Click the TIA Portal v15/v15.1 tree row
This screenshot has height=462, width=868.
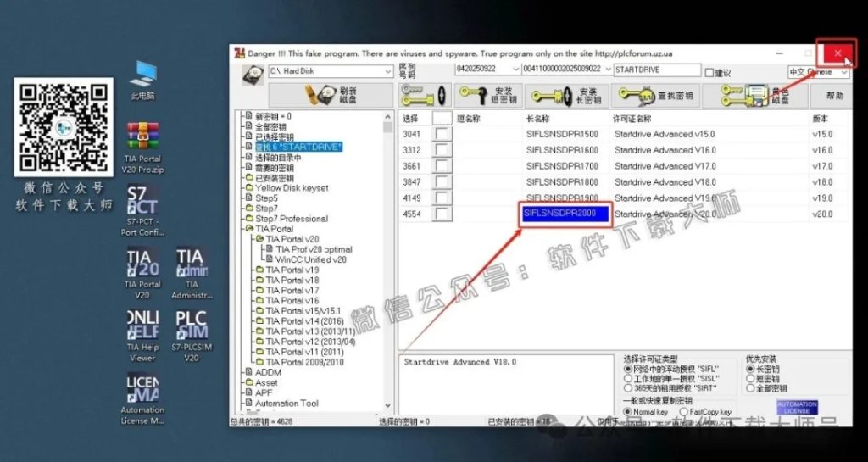pyautogui.click(x=303, y=311)
